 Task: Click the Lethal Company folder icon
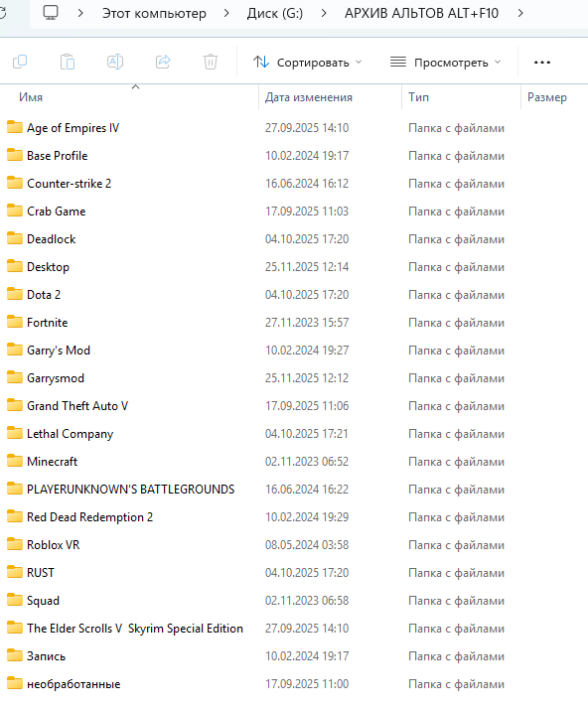pos(15,433)
